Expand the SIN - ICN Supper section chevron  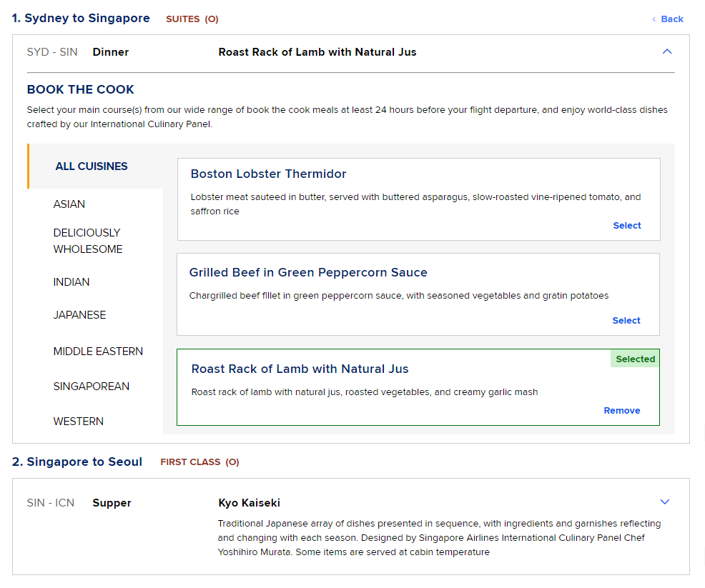click(664, 502)
